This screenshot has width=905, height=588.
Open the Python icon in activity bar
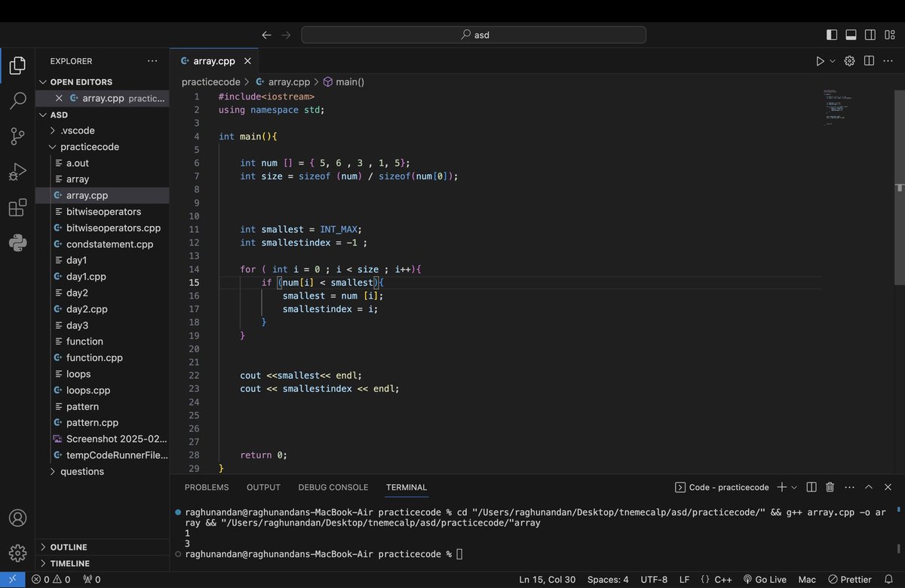click(17, 243)
